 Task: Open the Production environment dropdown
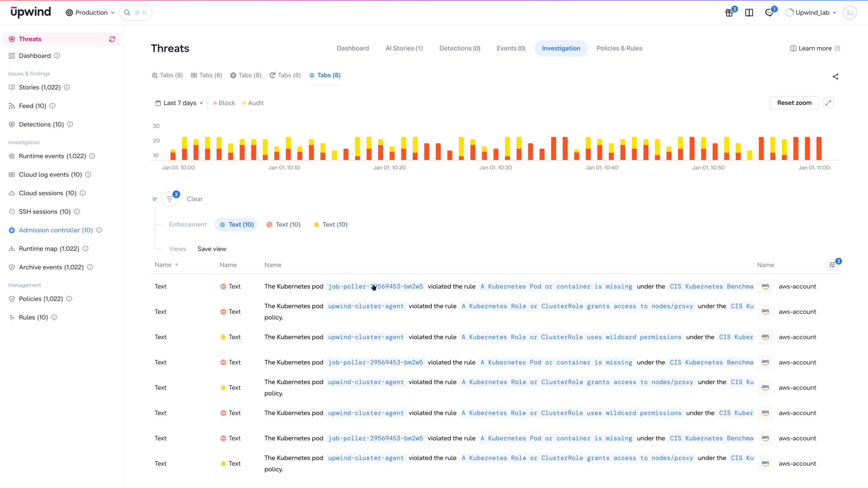coord(90,13)
